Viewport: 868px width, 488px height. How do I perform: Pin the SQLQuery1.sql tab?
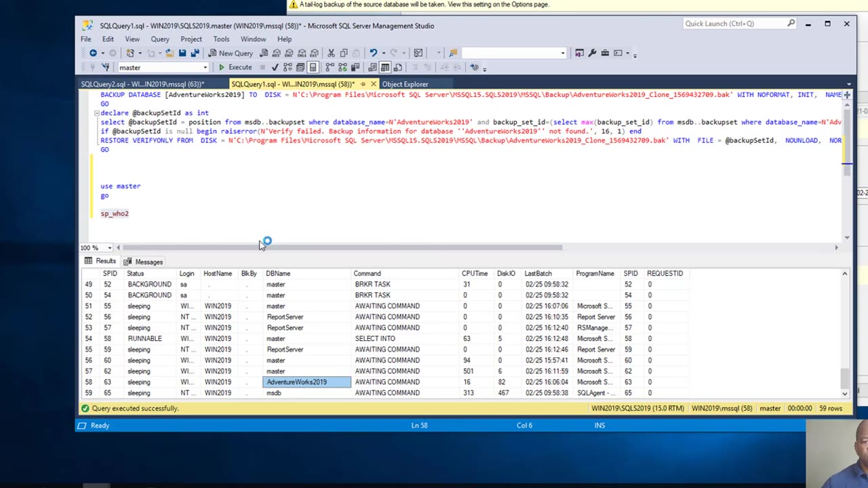pyautogui.click(x=363, y=84)
